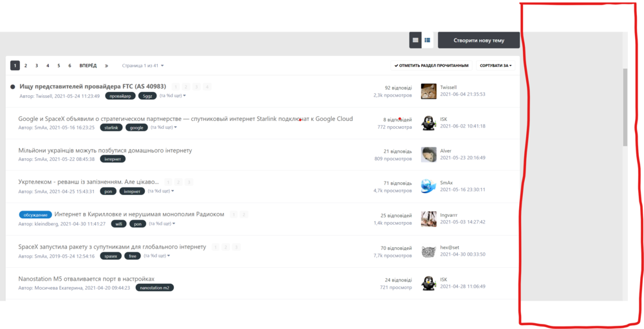
Task: Select the "starlink" tag
Action: (111, 127)
